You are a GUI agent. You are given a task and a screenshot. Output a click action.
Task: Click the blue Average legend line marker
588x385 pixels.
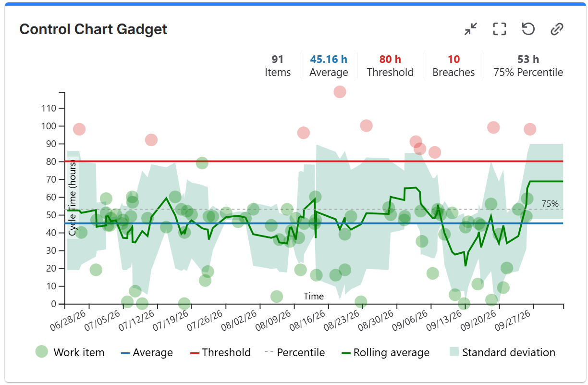click(x=125, y=353)
